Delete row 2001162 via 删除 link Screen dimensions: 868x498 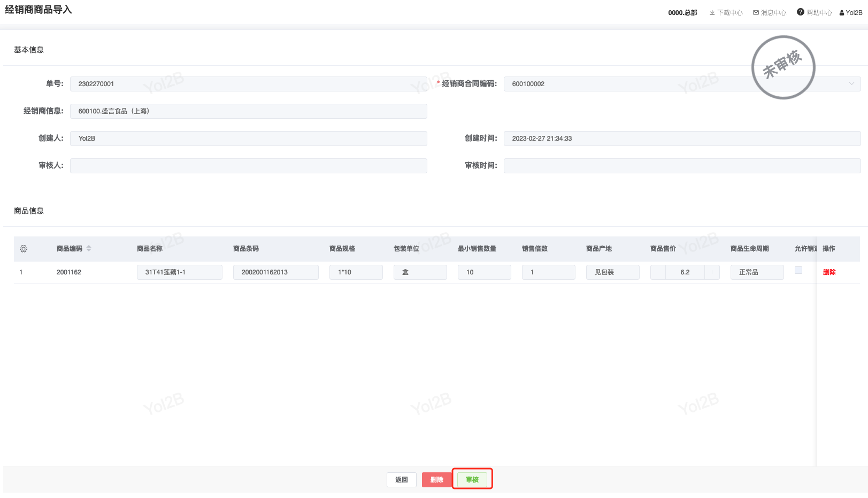pos(829,272)
